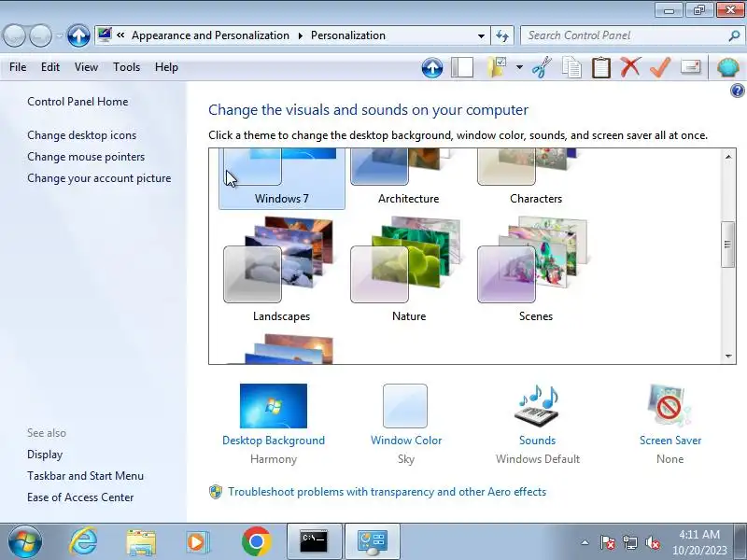Focus the Search Control Panel field

(x=624, y=35)
